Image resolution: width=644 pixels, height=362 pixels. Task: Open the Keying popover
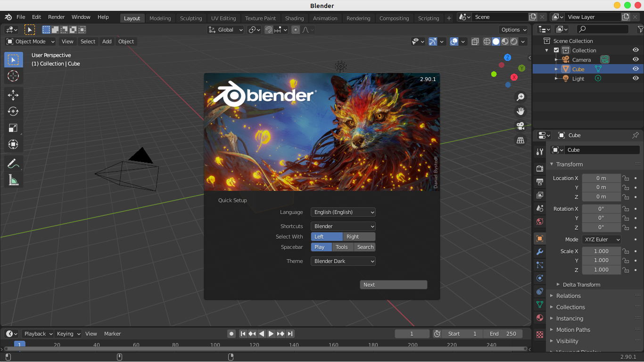(x=68, y=334)
